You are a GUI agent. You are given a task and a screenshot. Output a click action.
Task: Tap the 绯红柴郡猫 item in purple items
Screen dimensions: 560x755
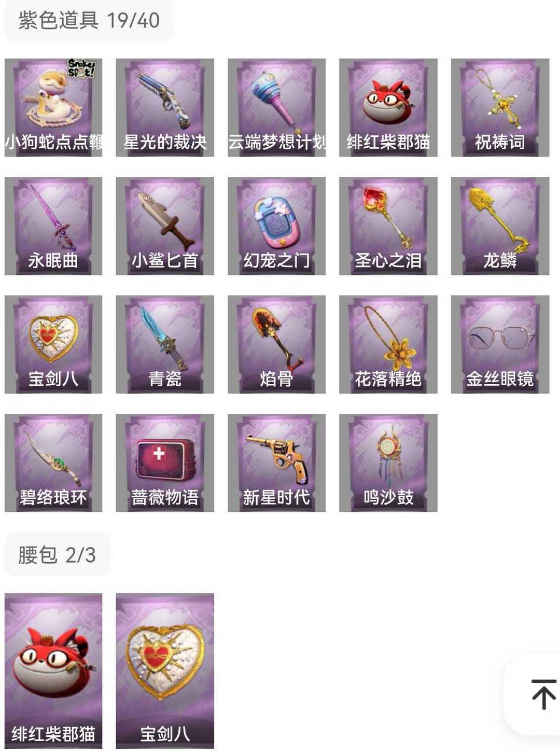388,107
